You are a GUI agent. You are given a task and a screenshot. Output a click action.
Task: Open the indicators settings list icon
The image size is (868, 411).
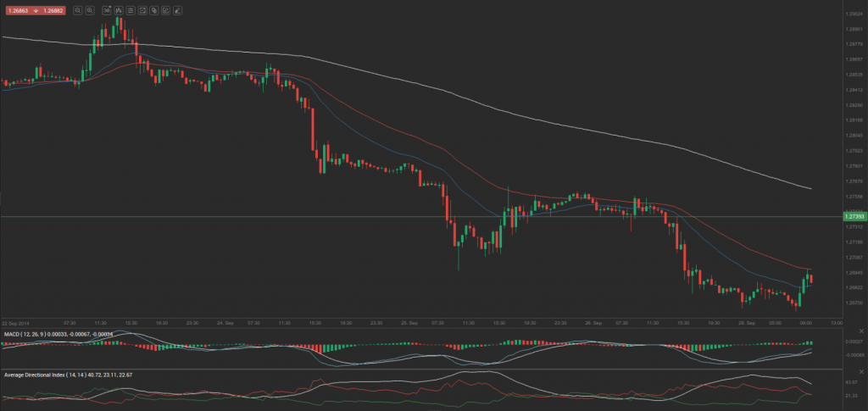point(130,11)
